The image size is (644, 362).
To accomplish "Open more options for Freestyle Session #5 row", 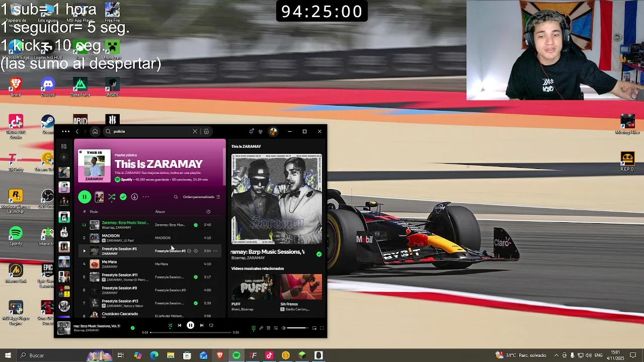I will coord(215,251).
